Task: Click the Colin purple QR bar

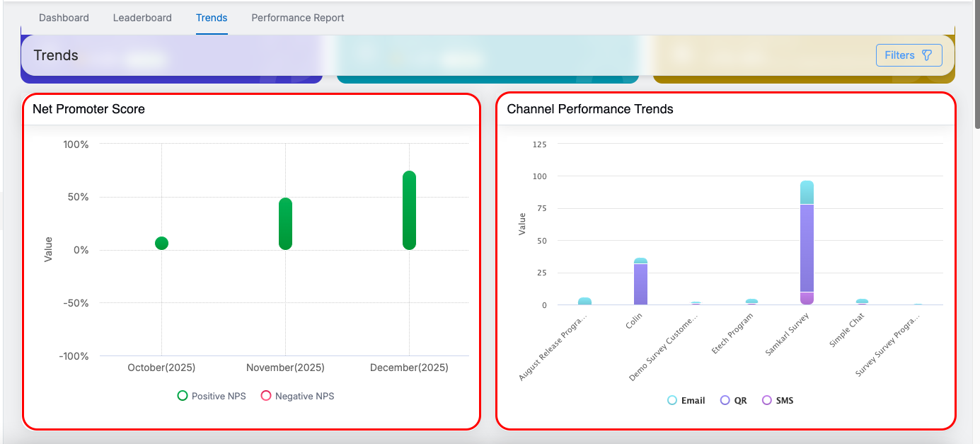Action: pos(640,284)
